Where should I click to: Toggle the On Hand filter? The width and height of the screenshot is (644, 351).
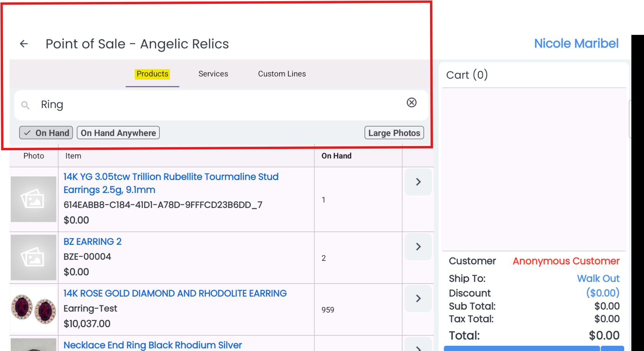point(46,133)
